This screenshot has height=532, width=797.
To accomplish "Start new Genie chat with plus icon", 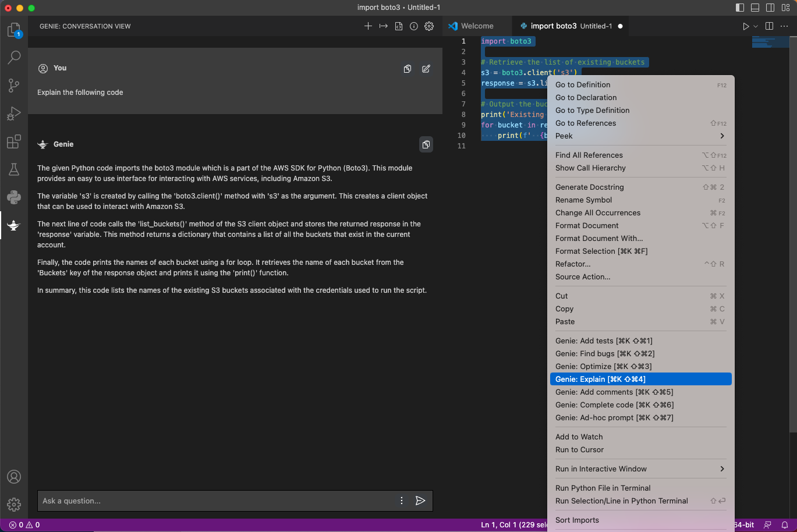I will 368,26.
